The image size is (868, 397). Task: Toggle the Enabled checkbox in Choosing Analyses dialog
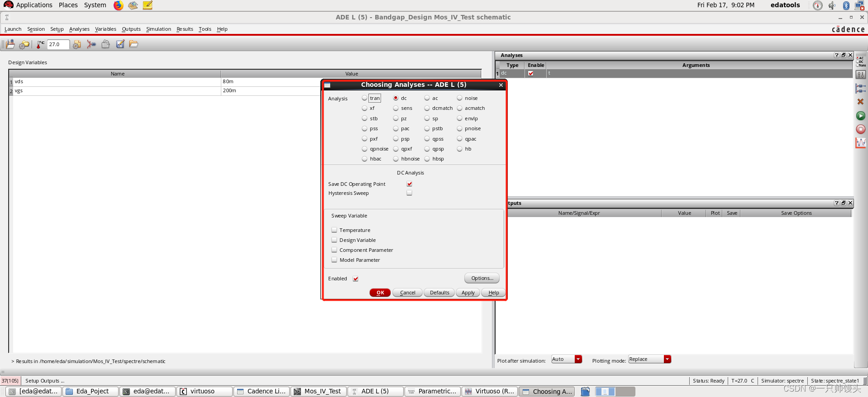pyautogui.click(x=355, y=279)
